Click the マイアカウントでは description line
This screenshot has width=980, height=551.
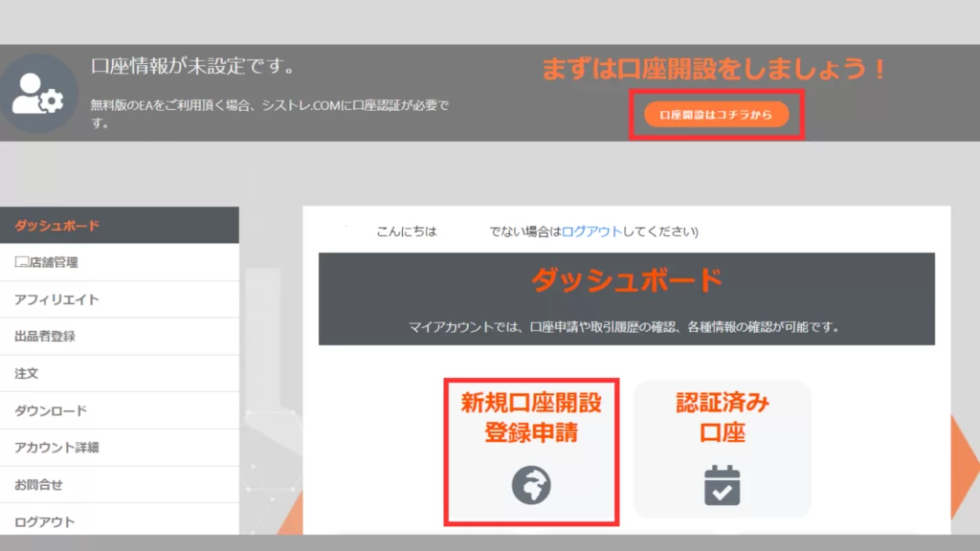[x=626, y=327]
